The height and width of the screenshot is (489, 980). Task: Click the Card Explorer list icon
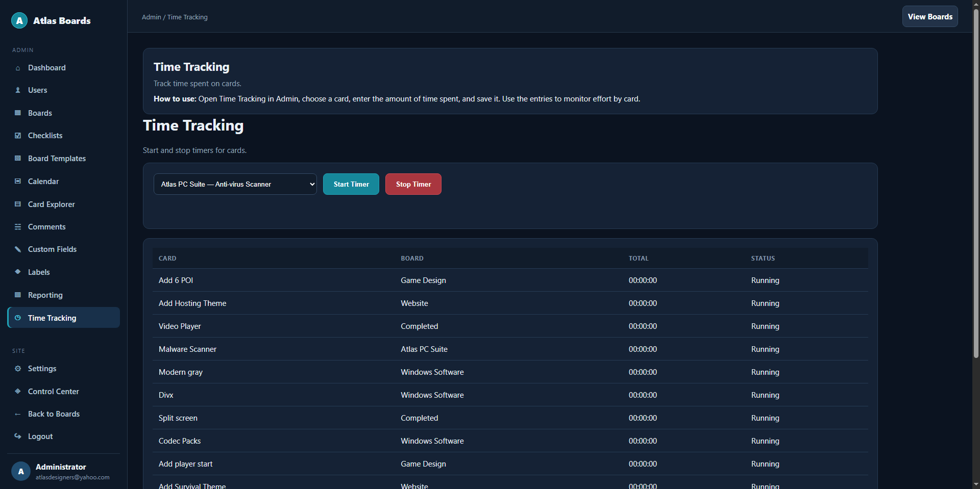click(x=18, y=204)
